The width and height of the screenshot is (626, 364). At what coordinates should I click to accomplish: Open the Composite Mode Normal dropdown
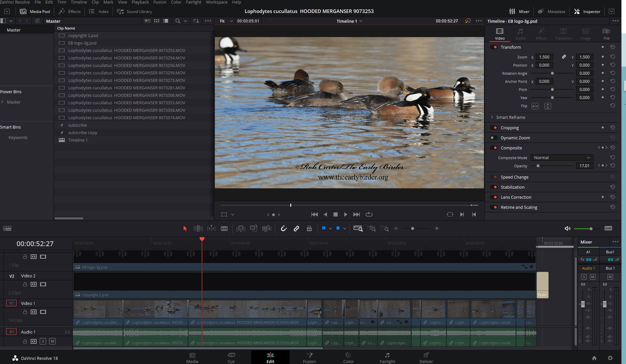tap(562, 157)
